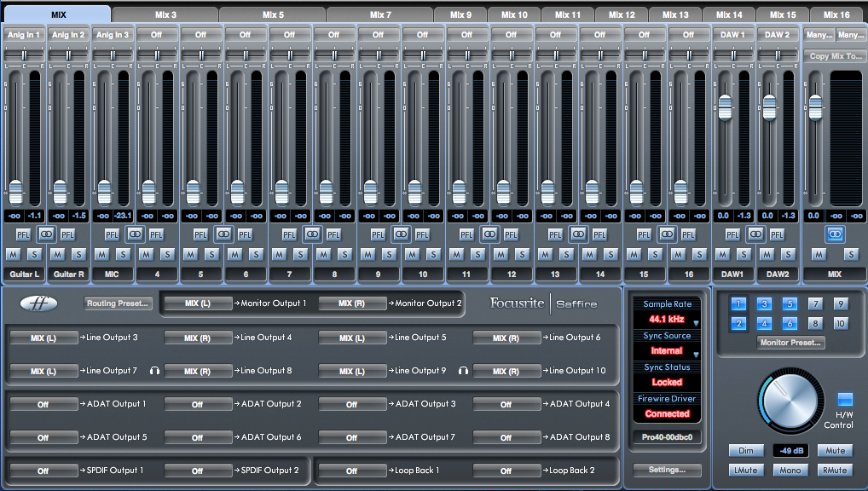Click the Routing Preset... button

pyautogui.click(x=118, y=303)
